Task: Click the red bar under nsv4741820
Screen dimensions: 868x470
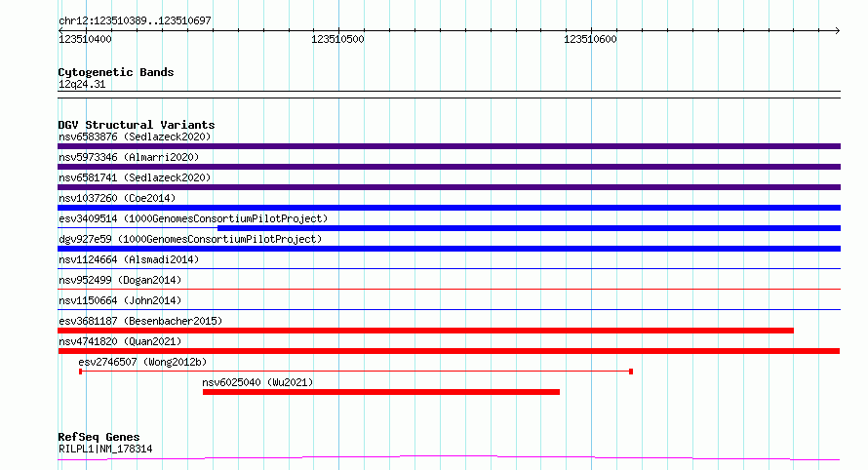Action: click(449, 351)
